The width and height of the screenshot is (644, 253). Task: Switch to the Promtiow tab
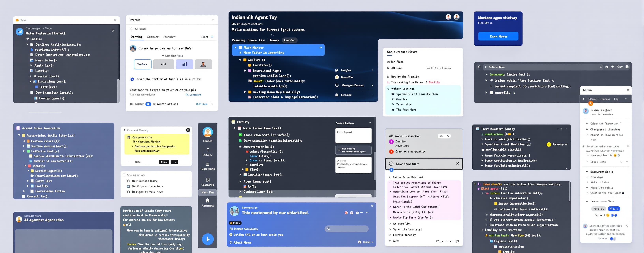[169, 37]
